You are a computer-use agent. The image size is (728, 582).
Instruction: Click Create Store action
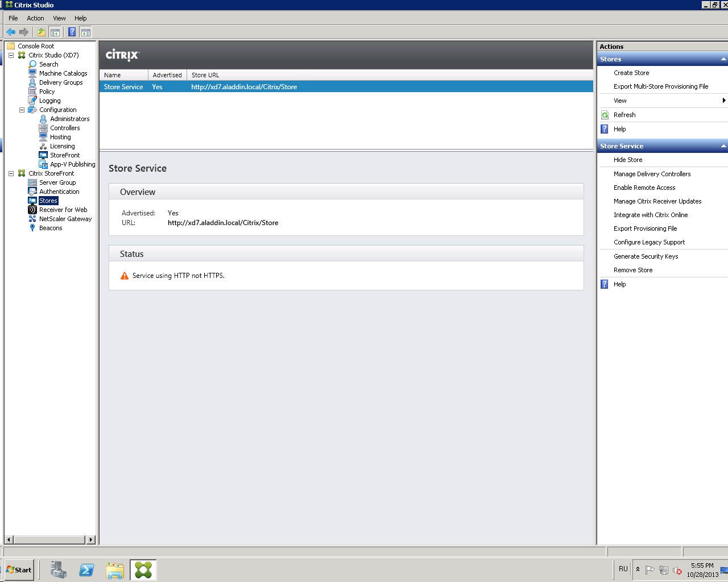click(631, 73)
